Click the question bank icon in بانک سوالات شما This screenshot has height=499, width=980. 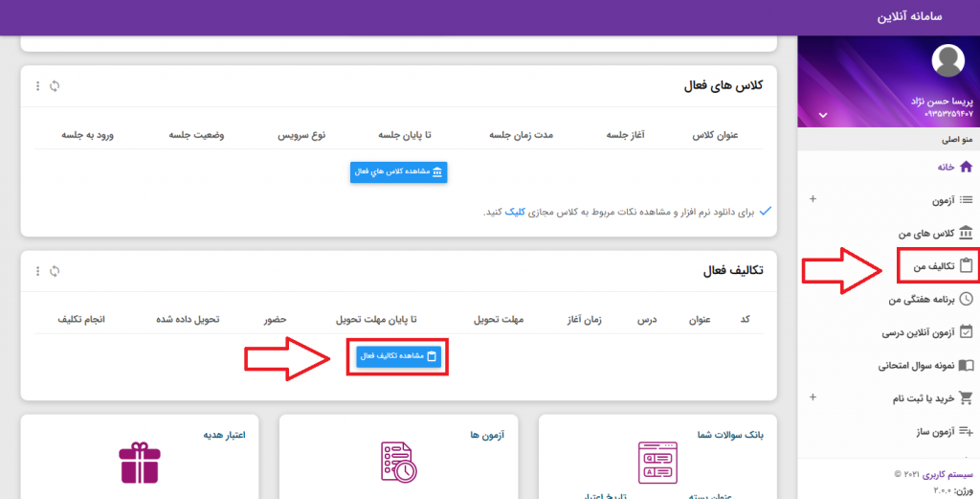657,463
